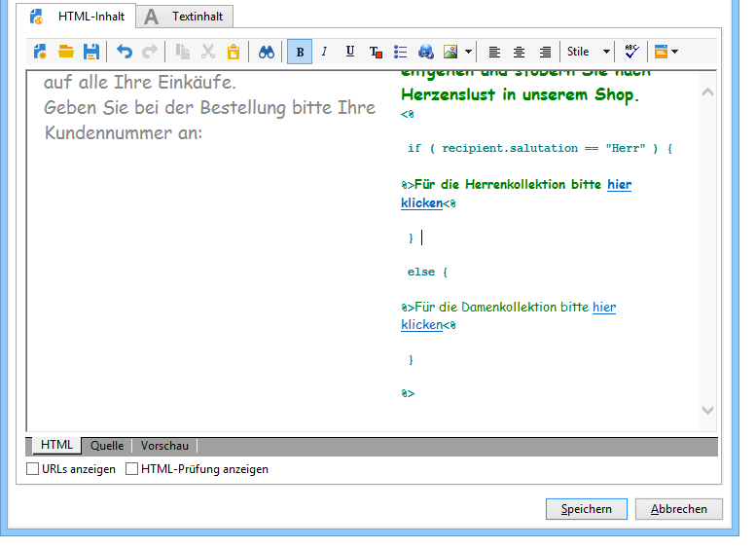Expand the display options dropdown arrow
This screenshot has width=756, height=548.
[675, 52]
